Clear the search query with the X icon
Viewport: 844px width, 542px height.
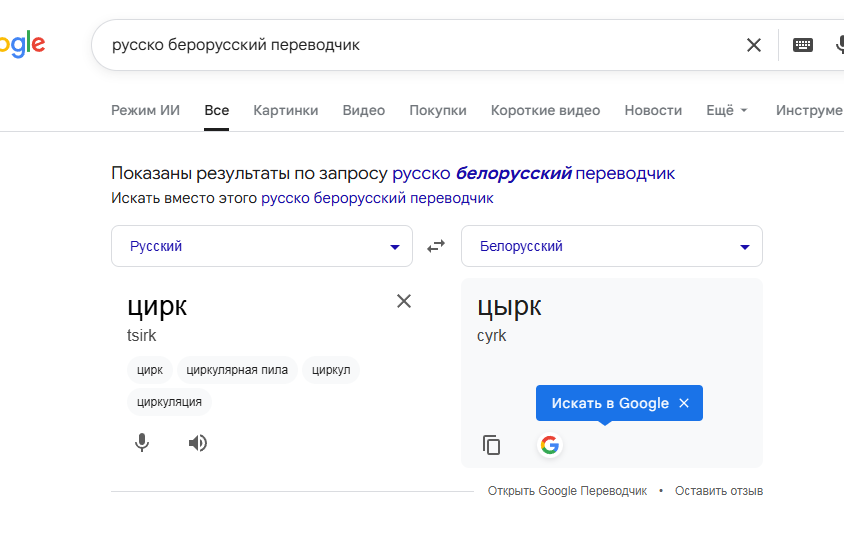pos(754,45)
